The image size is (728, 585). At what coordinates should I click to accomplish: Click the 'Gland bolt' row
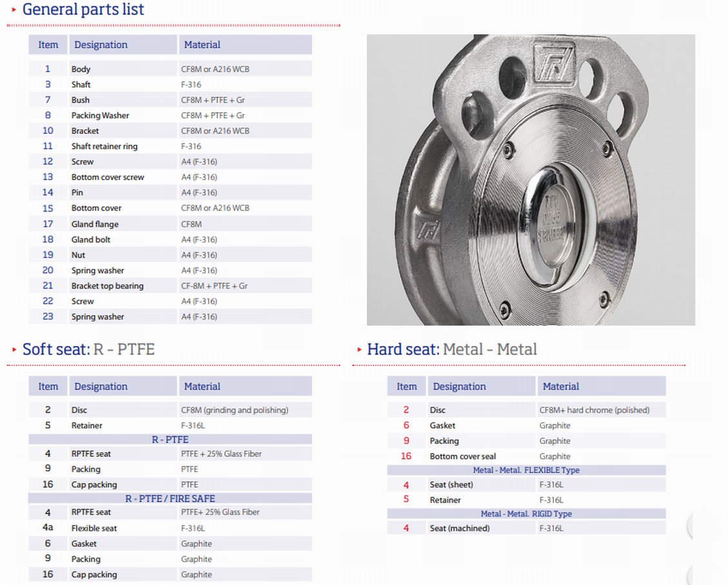pyautogui.click(x=170, y=240)
